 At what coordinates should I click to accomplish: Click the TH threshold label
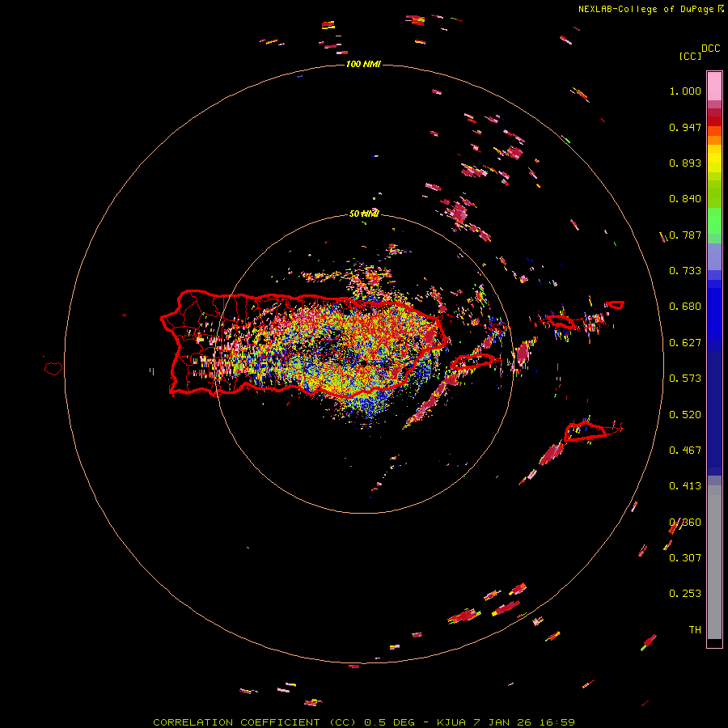point(695,630)
